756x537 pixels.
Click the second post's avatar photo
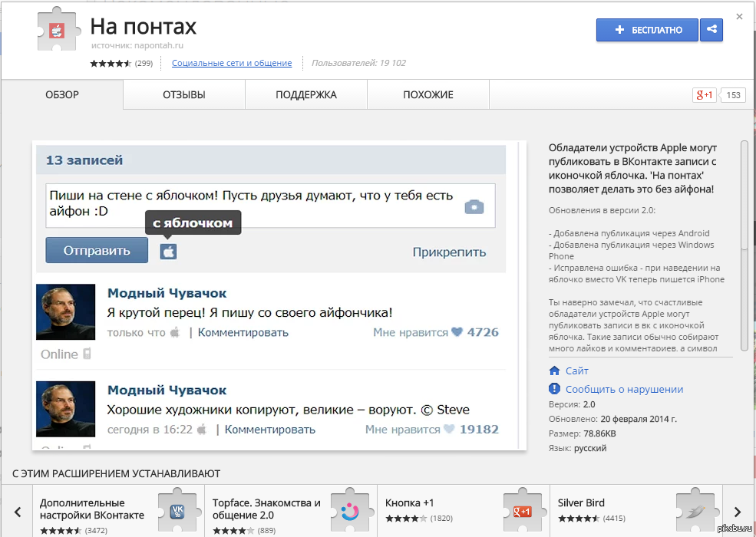click(x=65, y=409)
